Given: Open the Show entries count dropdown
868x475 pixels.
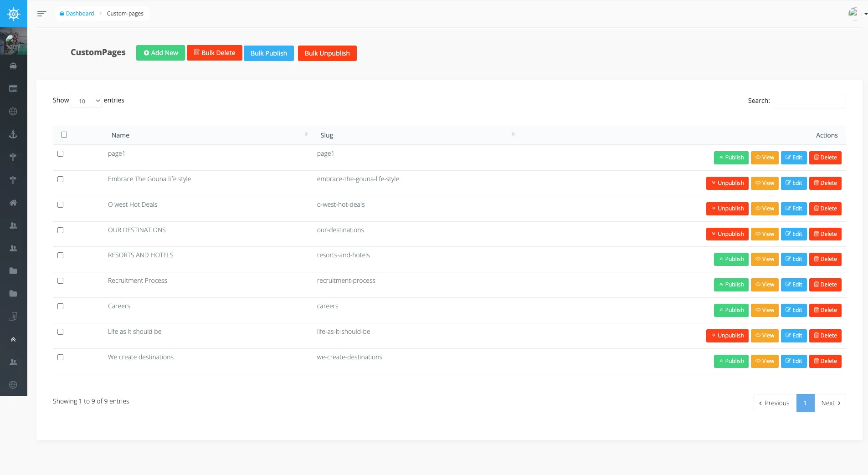Looking at the screenshot, I should (x=86, y=101).
